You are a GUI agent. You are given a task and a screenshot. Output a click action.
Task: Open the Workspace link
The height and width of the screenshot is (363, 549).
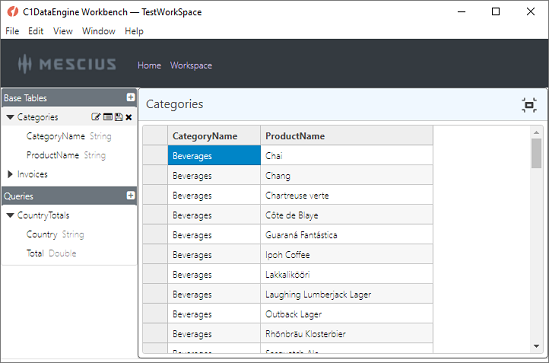[191, 65]
